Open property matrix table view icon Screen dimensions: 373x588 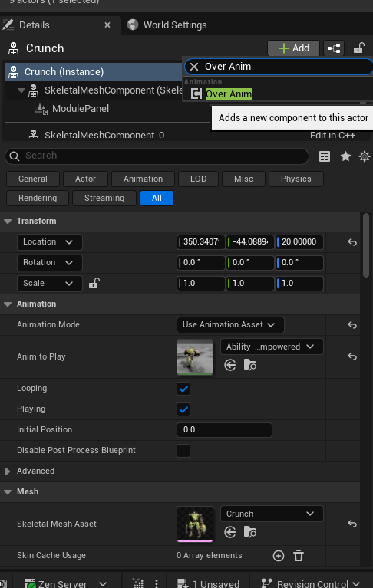point(325,156)
